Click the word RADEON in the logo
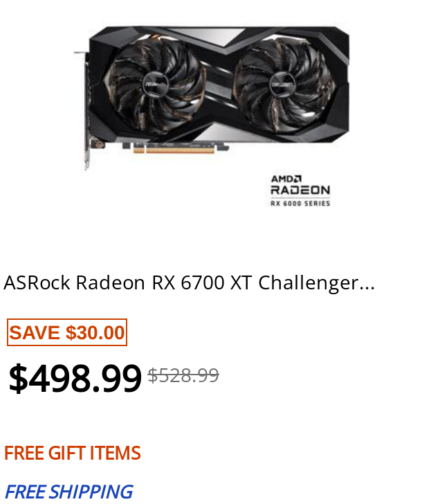The height and width of the screenshot is (504, 422). [x=300, y=190]
